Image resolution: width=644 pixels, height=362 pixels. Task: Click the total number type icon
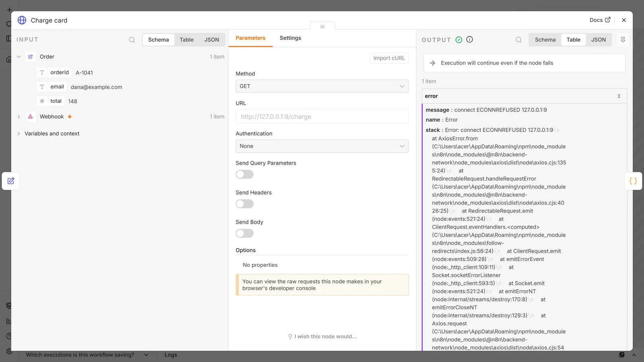(x=42, y=101)
